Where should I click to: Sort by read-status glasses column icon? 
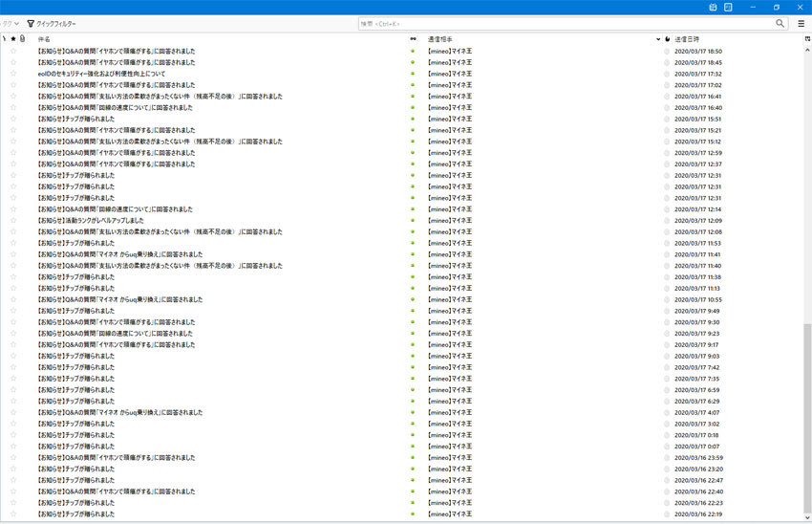413,39
